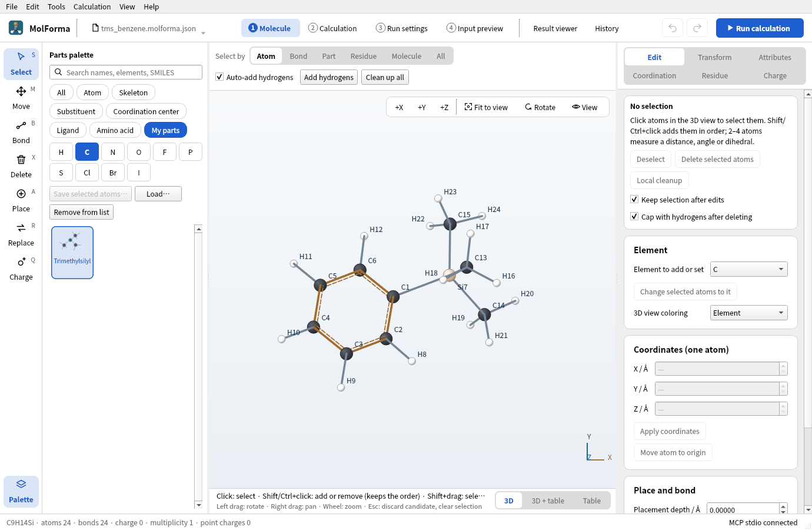
Task: Toggle the Palette panel icon
Action: click(21, 491)
